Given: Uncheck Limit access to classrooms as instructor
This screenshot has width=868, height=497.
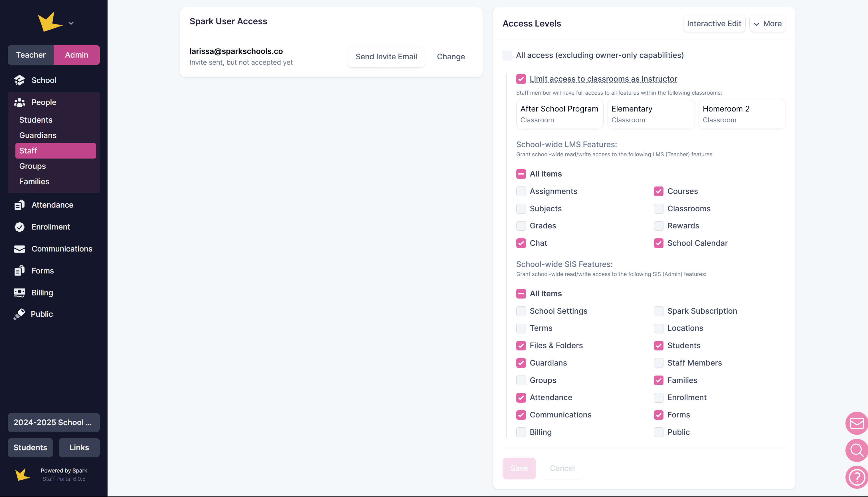Looking at the screenshot, I should (521, 79).
